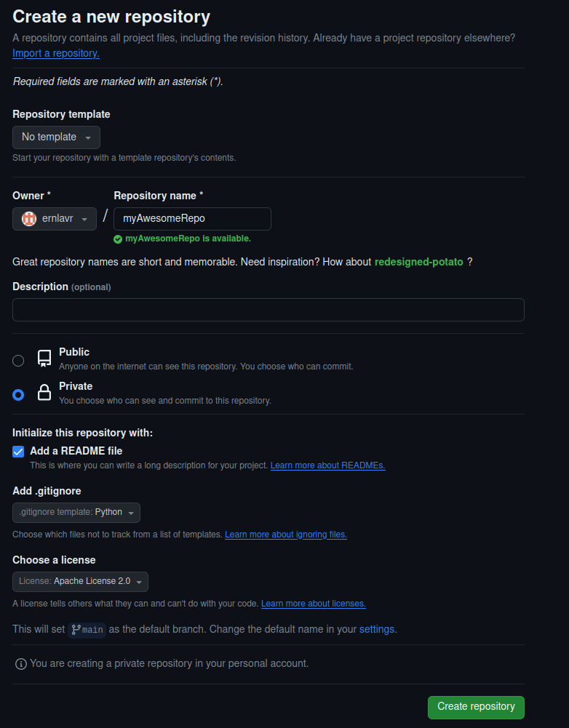Click the branch icon inside the main badge

point(76,630)
